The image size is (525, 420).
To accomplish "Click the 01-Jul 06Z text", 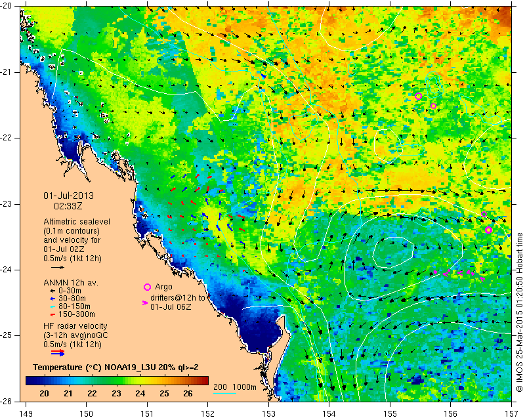I will [x=171, y=306].
